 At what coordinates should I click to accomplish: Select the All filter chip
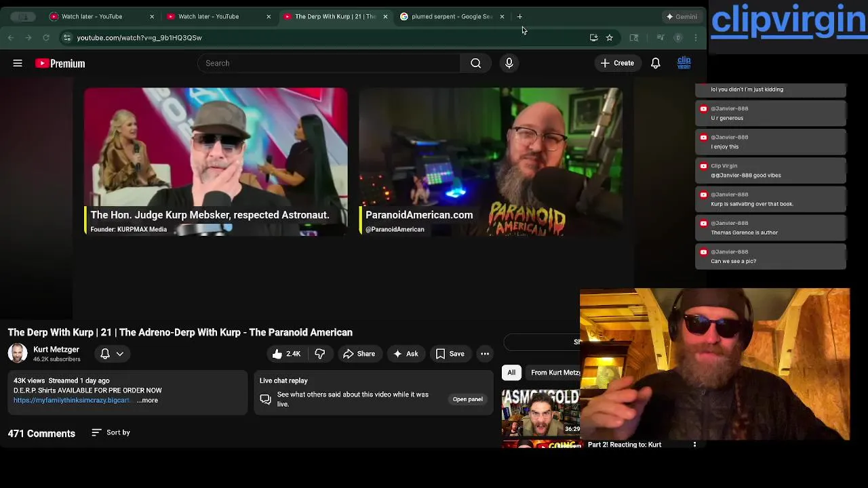[x=511, y=372]
